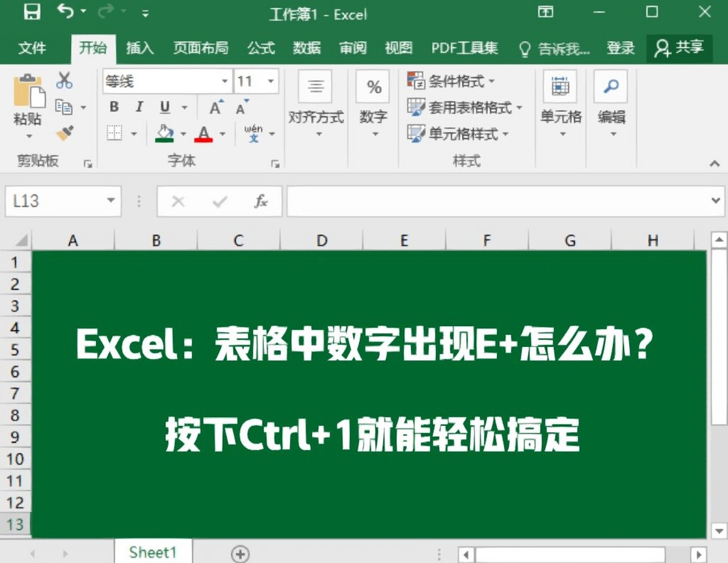Open 单元格样式 cell styles menu
The height and width of the screenshot is (563, 728).
point(458,133)
